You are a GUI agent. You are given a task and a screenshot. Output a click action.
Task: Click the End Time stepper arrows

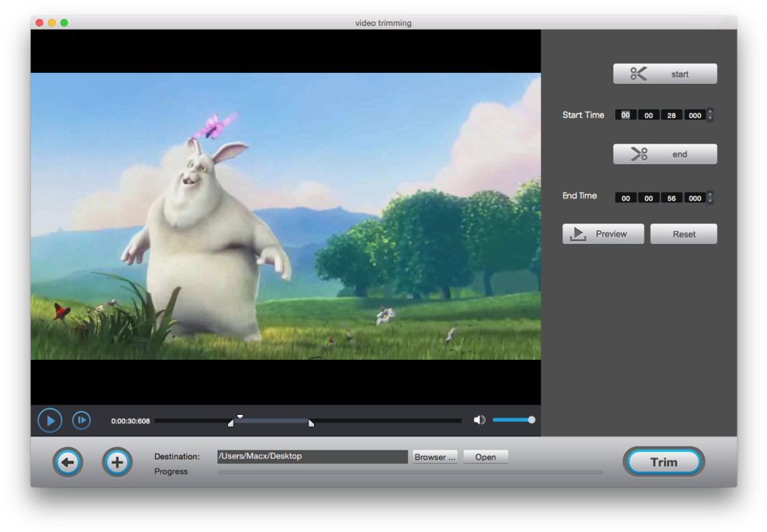click(x=710, y=198)
